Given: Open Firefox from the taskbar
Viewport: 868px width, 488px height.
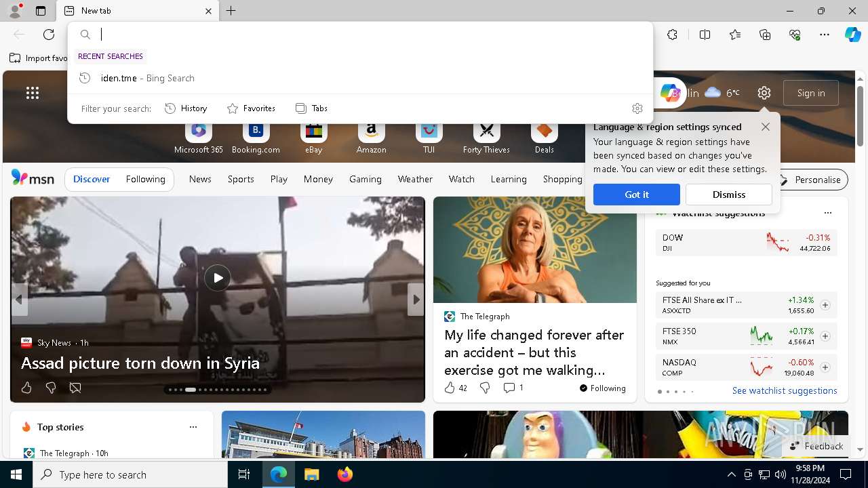Looking at the screenshot, I should [345, 474].
